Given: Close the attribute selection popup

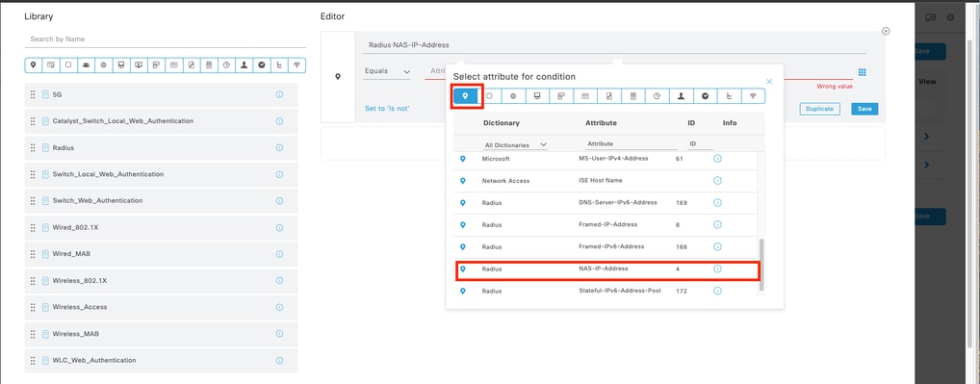Looking at the screenshot, I should (769, 81).
